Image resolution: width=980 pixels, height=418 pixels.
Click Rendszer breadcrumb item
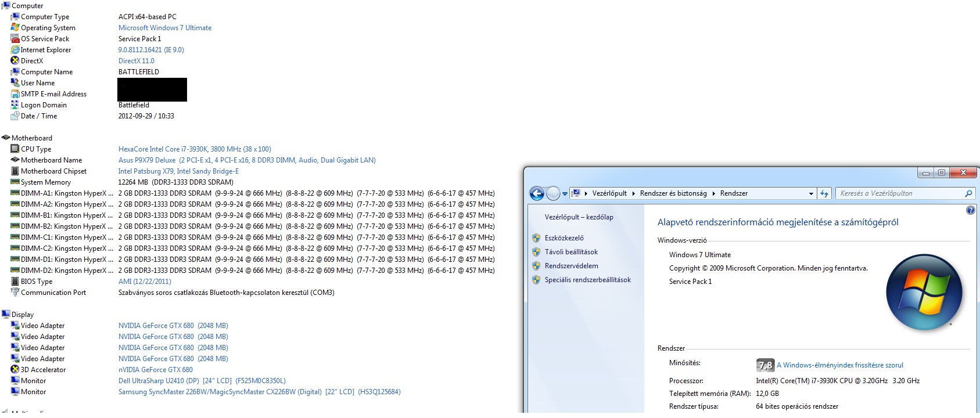pos(734,193)
